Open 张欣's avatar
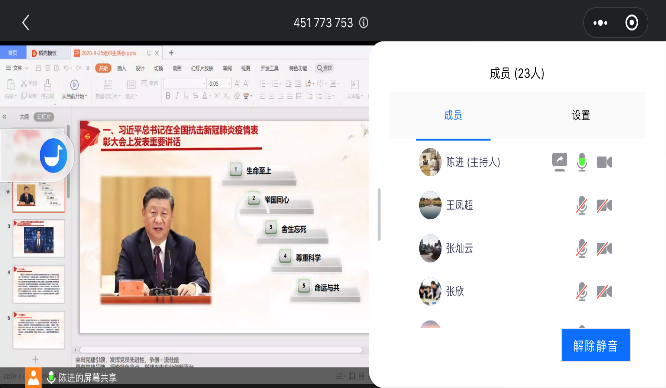Viewport: 666px width, 388px height. point(430,291)
